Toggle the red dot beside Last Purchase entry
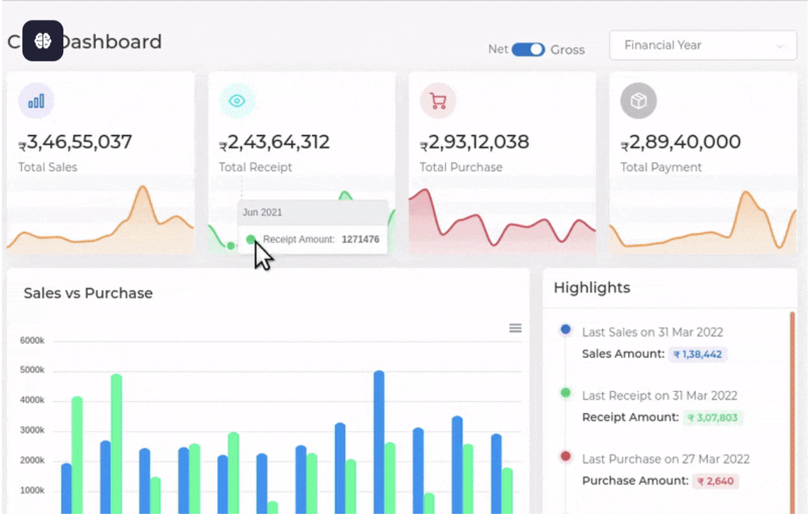 pyautogui.click(x=564, y=456)
